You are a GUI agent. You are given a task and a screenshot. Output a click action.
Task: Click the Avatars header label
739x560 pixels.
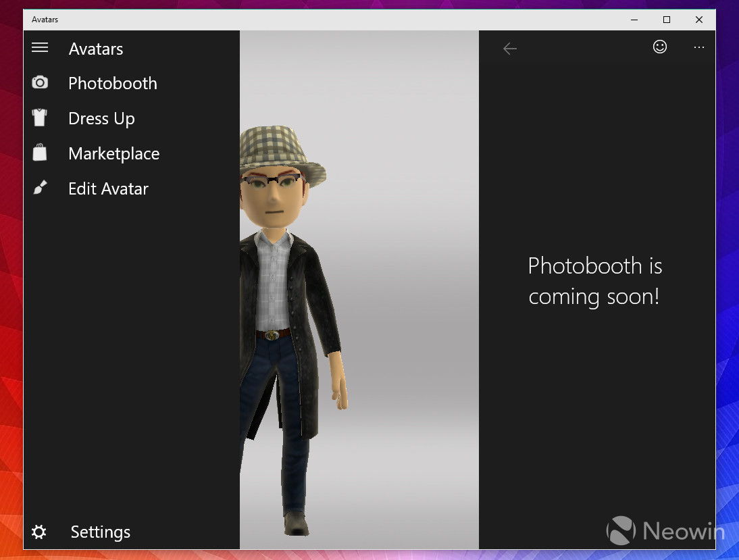(x=96, y=49)
